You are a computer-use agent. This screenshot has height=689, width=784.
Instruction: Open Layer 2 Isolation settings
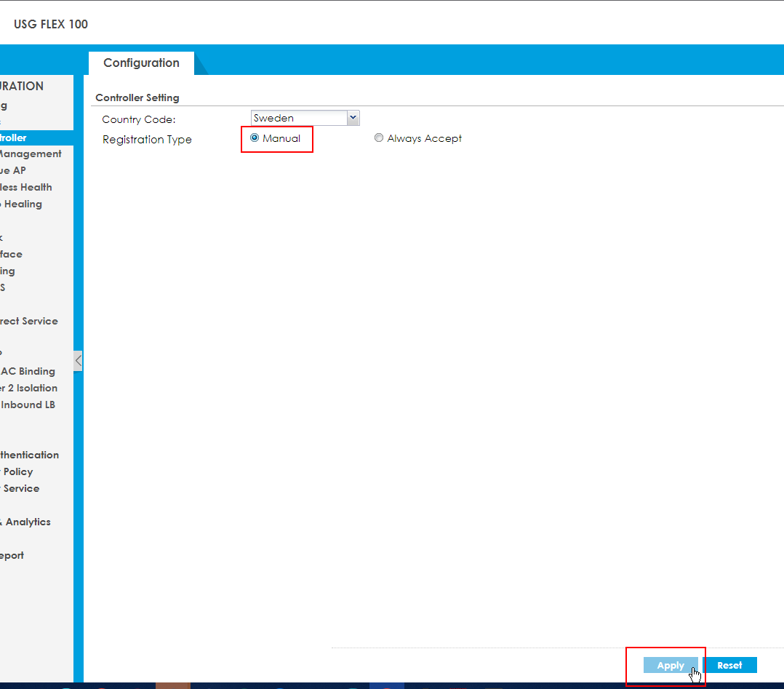(29, 388)
